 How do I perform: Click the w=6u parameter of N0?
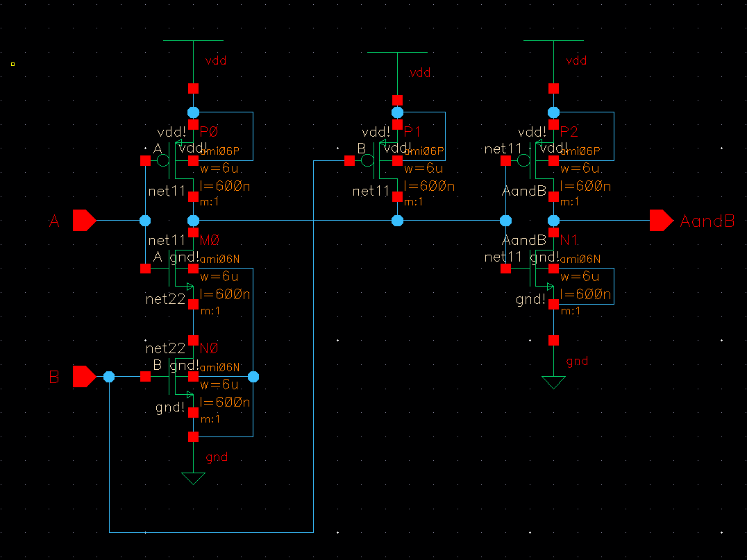[219, 384]
